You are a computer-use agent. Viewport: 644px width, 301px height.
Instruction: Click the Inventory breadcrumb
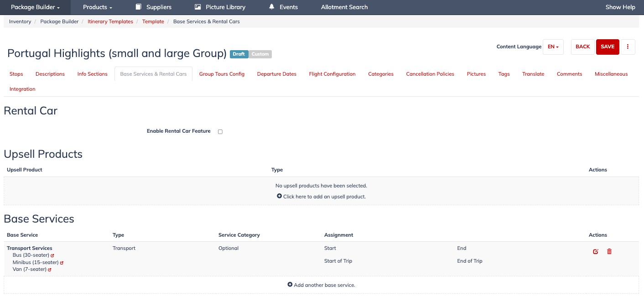[x=20, y=21]
